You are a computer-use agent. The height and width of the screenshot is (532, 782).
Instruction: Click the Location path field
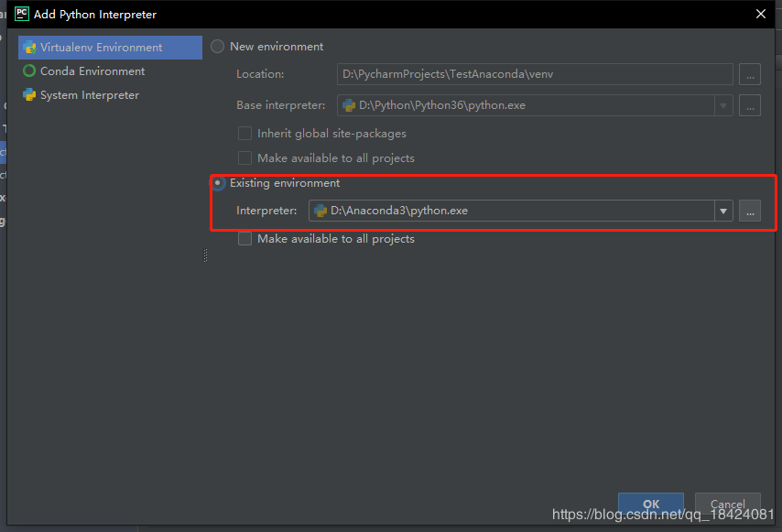[535, 74]
